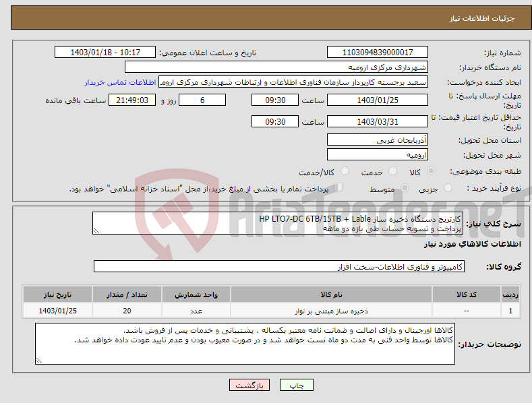Click the کد کالا column header
The image size is (532, 403).
[466, 294]
